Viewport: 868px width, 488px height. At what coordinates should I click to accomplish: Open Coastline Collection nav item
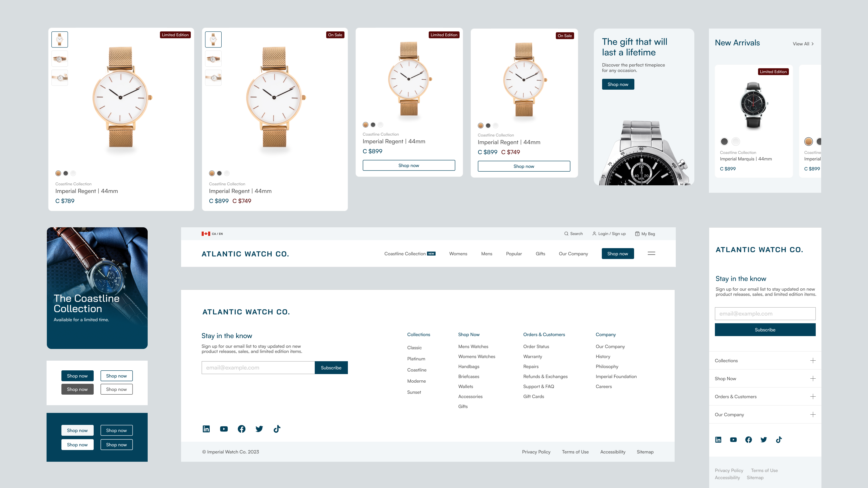[x=405, y=254]
